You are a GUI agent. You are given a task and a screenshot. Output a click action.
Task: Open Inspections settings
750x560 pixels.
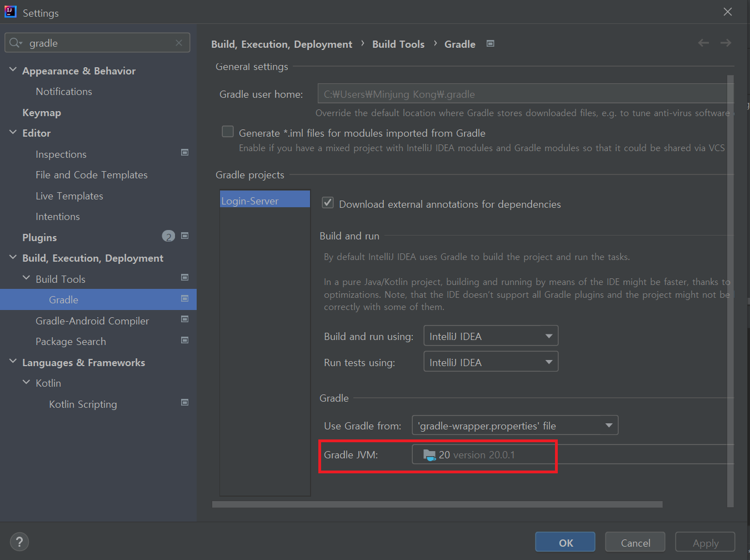[x=61, y=154]
